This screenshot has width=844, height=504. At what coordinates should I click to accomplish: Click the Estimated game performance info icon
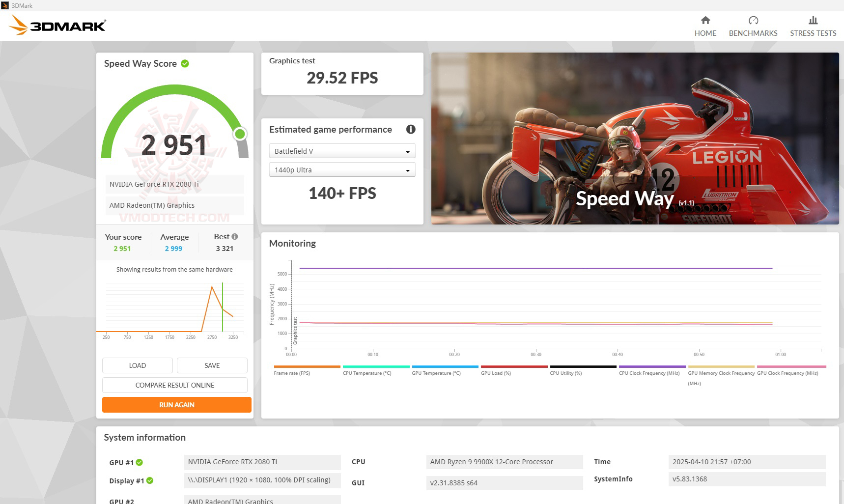(411, 129)
